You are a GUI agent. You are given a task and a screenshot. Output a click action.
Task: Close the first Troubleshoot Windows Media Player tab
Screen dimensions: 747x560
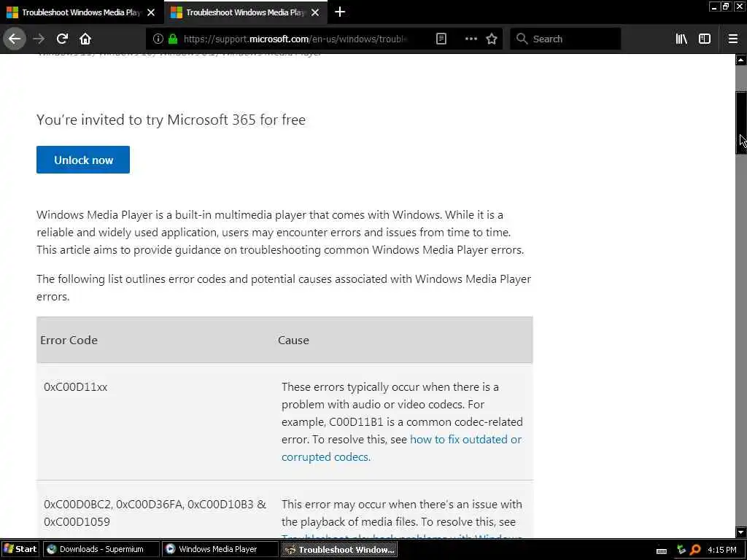click(x=151, y=12)
